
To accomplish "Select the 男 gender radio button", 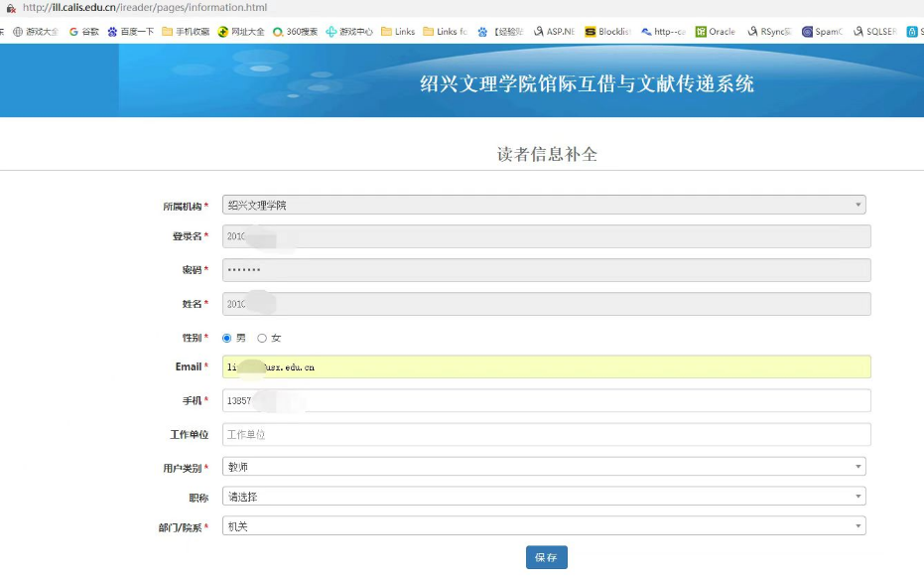I will point(227,338).
